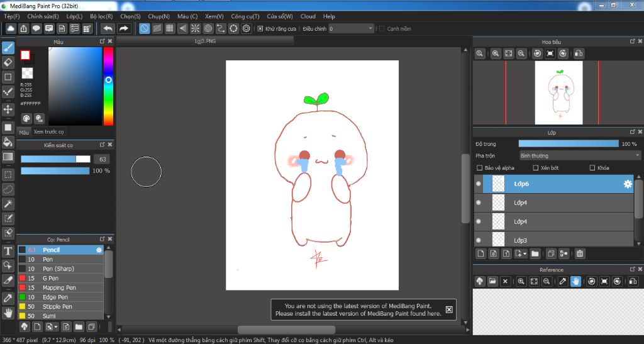The image size is (644, 344).
Task: Adjust the brush size slider at 63
Action: pyautogui.click(x=55, y=159)
